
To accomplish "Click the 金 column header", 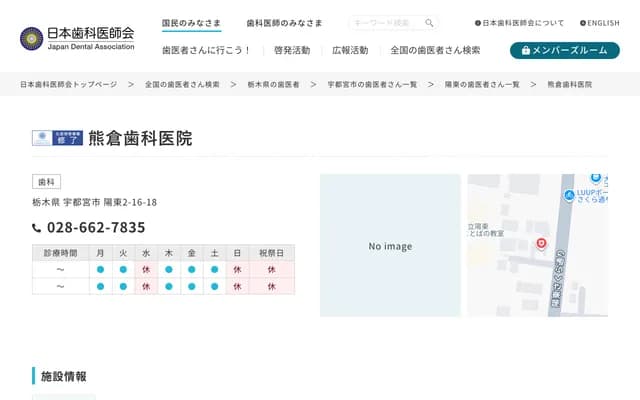I will click(191, 253).
